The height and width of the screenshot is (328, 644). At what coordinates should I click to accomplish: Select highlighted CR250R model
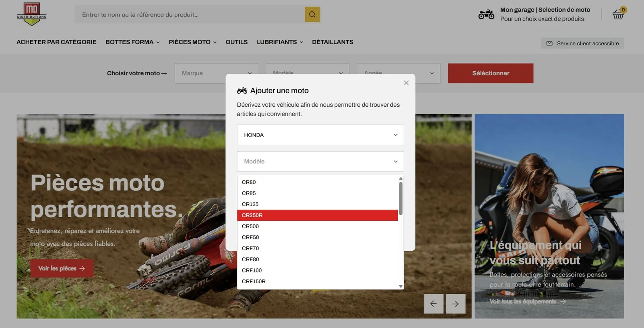[318, 215]
